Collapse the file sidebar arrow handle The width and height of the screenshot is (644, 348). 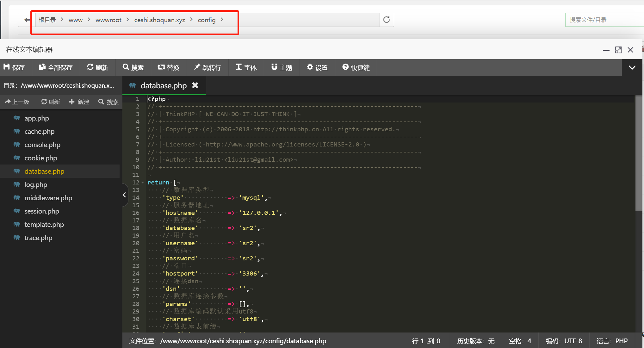click(124, 195)
